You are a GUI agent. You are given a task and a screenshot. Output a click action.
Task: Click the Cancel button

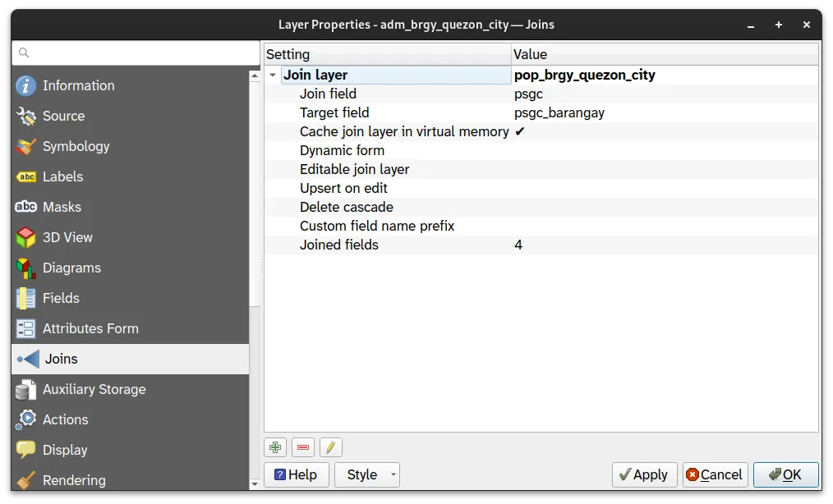(x=714, y=474)
